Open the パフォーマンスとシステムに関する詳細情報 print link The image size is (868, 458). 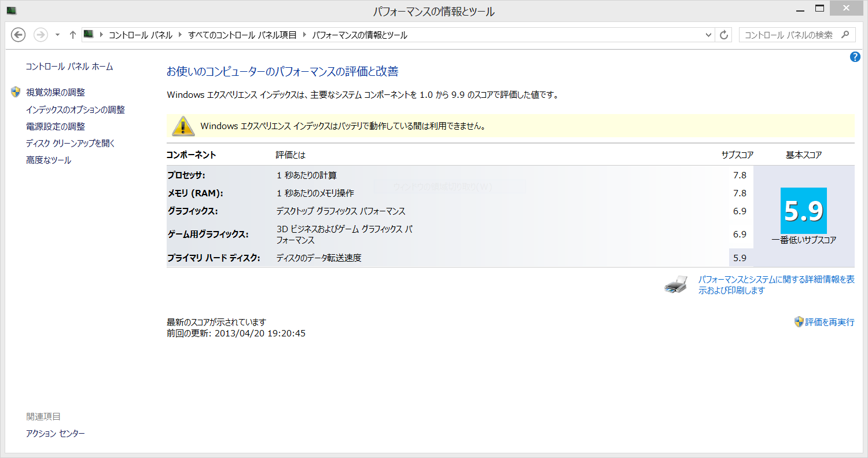[777, 285]
